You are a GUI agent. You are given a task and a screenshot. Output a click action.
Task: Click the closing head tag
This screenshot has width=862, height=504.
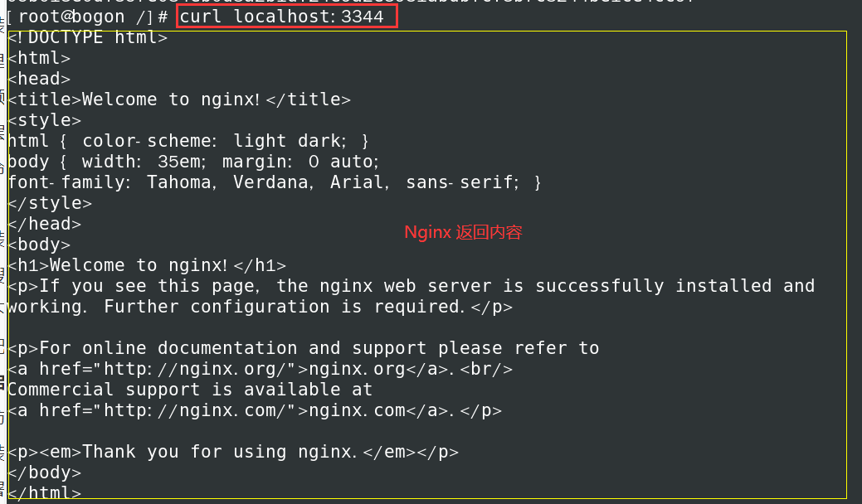pyautogui.click(x=45, y=224)
